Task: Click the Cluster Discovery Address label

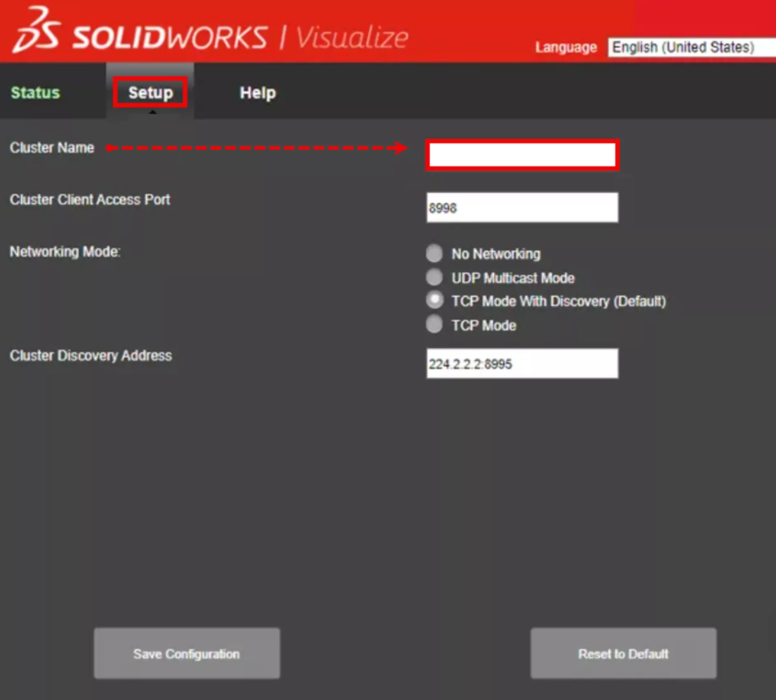Action: click(91, 355)
